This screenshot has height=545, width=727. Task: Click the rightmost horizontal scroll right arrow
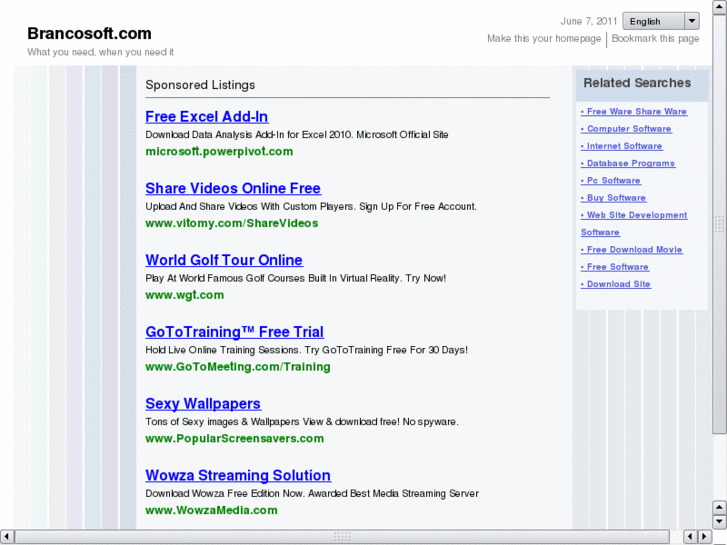point(704,537)
